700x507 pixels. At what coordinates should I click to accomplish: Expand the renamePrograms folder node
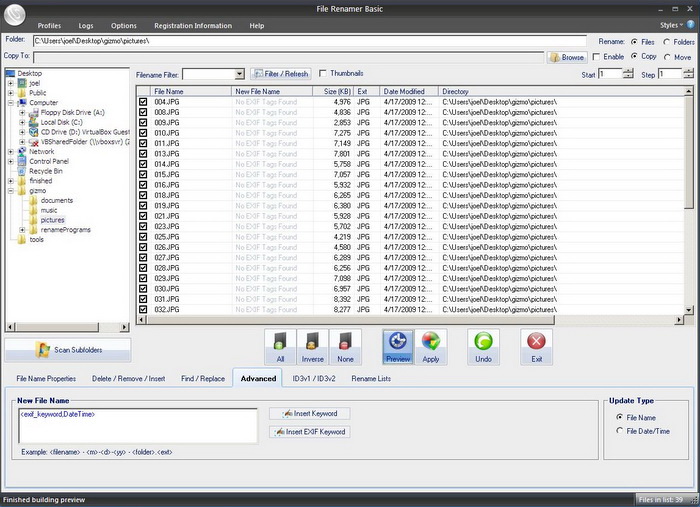point(23,230)
